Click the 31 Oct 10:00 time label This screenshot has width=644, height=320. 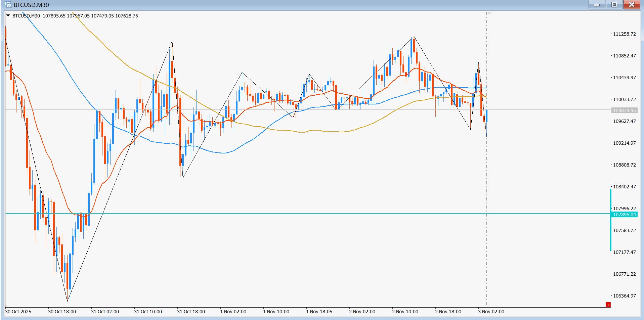coord(148,312)
